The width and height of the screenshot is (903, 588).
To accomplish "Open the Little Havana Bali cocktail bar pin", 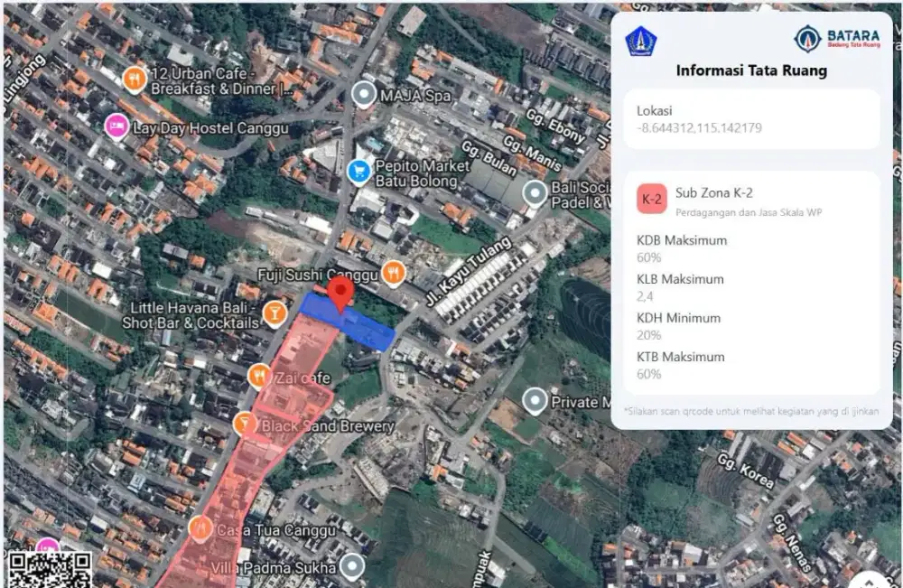I will 275,313.
